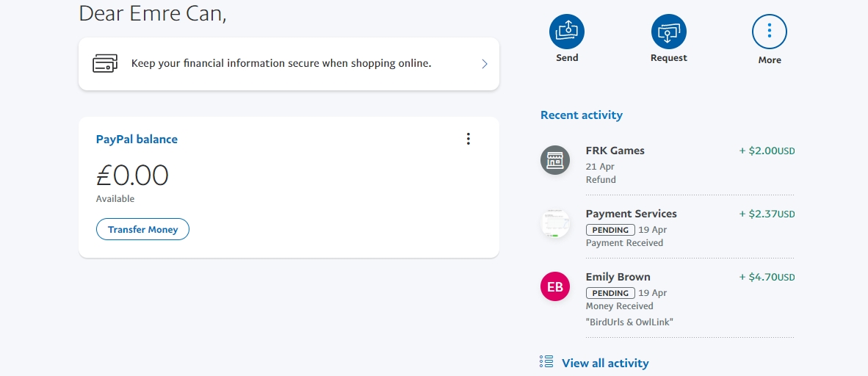868x376 pixels.
Task: Click the Request label under the icon
Action: pos(669,57)
